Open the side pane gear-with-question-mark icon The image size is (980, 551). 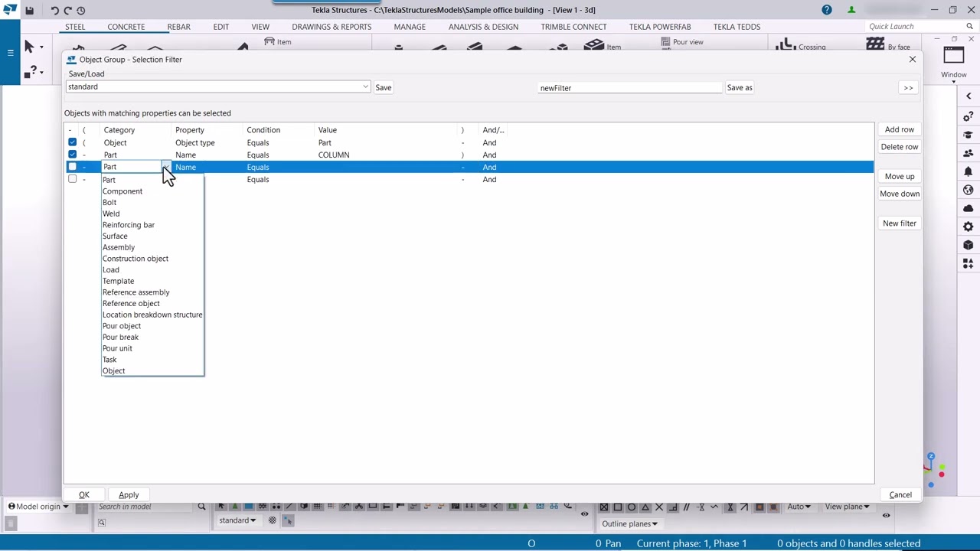tap(969, 116)
